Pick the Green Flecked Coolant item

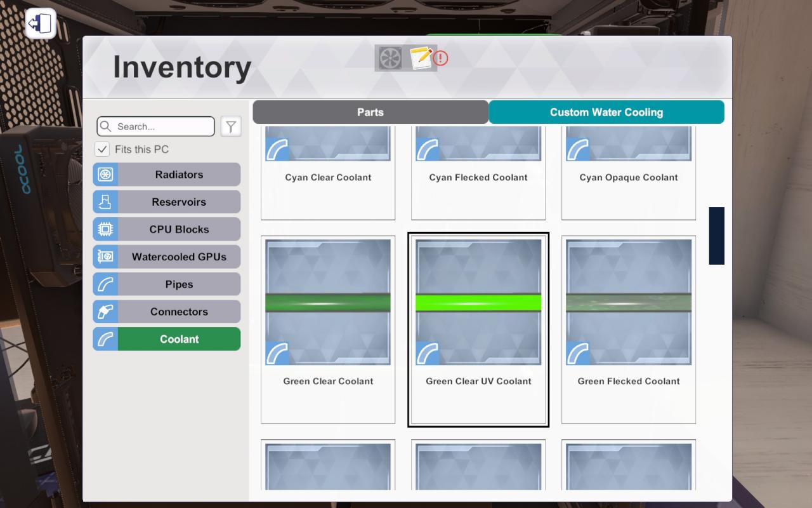[629, 329]
